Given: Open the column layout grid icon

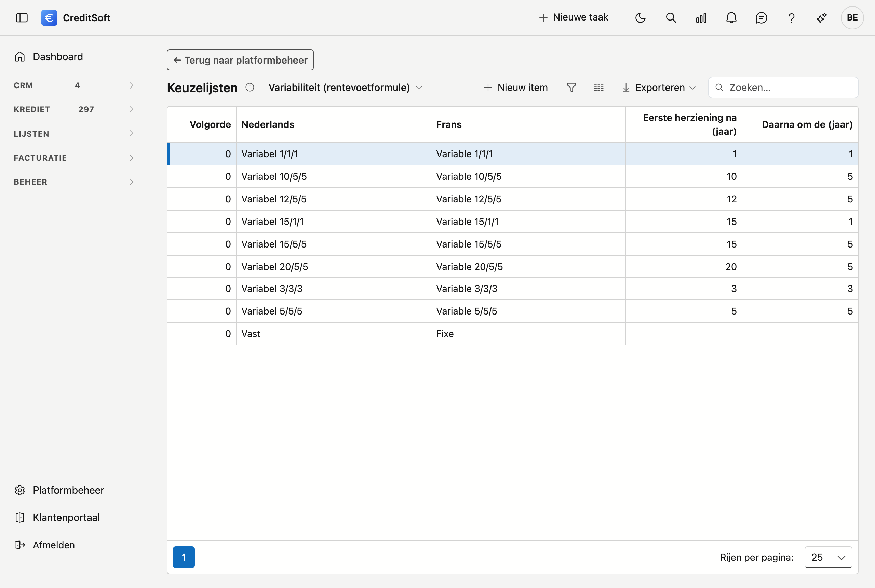Looking at the screenshot, I should [x=599, y=88].
